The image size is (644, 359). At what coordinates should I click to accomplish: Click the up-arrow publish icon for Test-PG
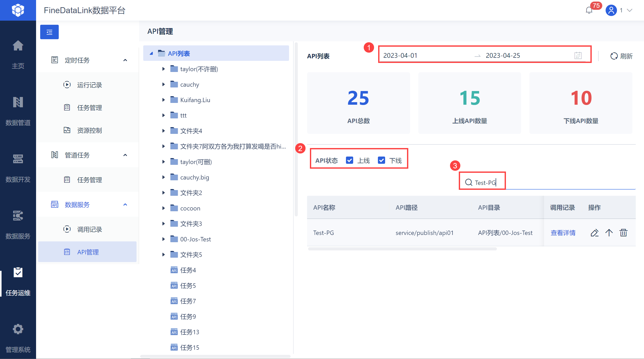click(609, 233)
